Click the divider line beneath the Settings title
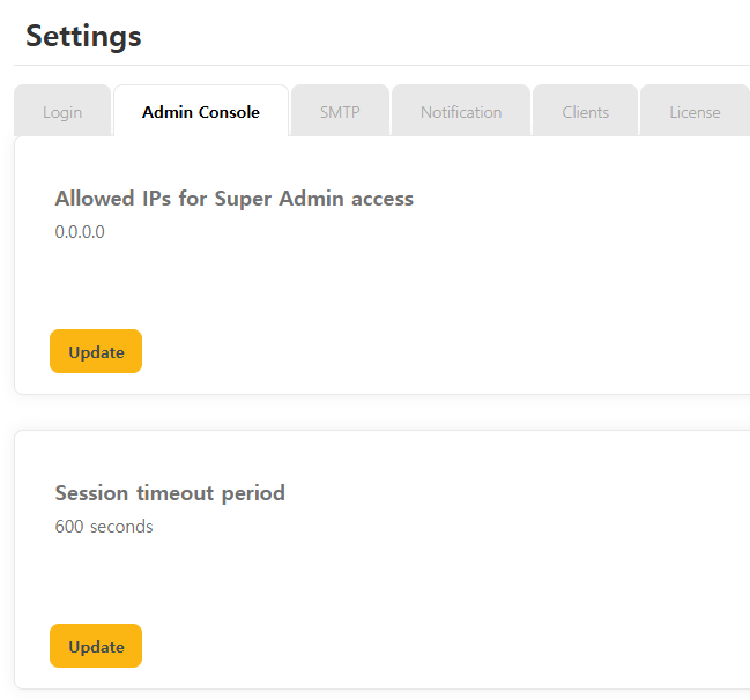 click(381, 65)
